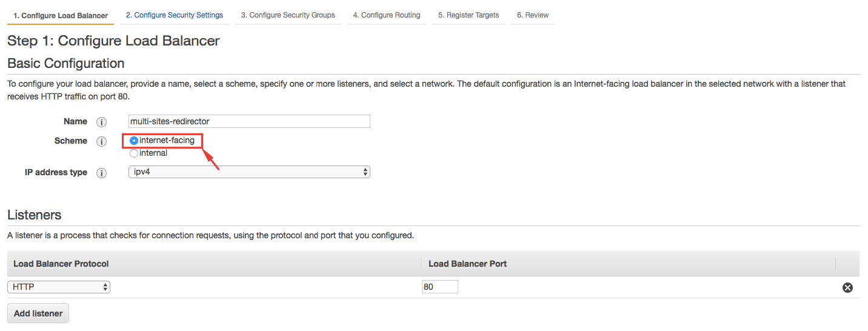
Task: Jump to the Register Targets step
Action: click(469, 15)
